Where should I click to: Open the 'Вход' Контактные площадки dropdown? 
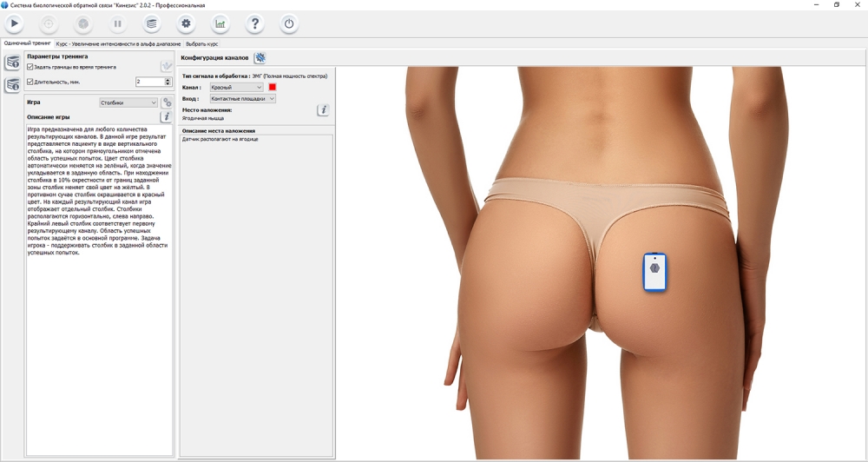click(x=242, y=99)
